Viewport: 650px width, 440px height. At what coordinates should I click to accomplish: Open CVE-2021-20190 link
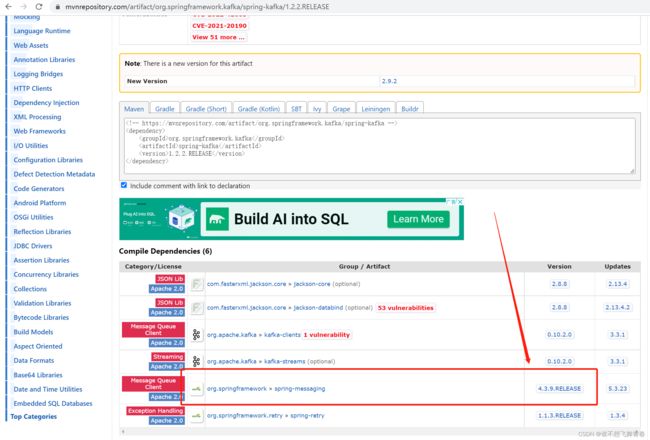[219, 26]
